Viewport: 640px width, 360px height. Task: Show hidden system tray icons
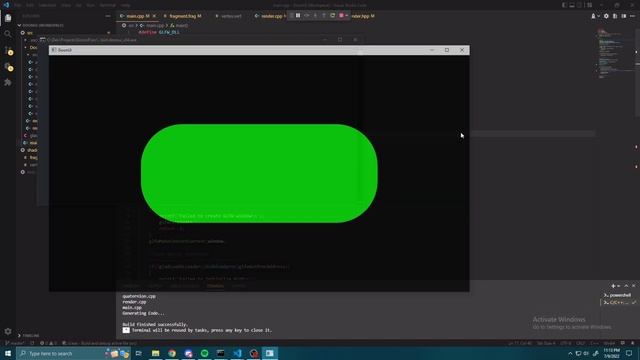[x=570, y=353]
